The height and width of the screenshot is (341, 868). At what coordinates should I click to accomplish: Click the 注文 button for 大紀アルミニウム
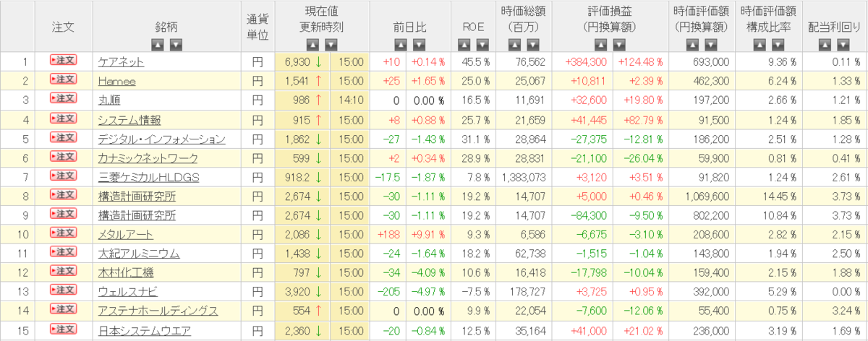click(x=63, y=252)
